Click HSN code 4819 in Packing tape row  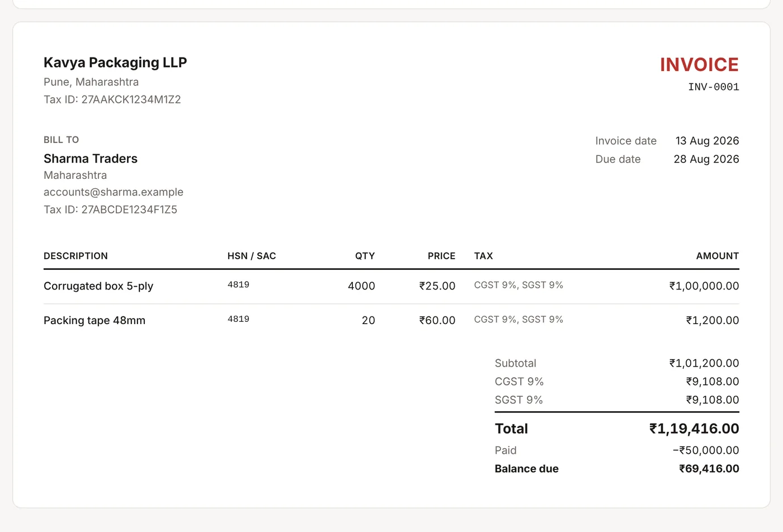[238, 319]
